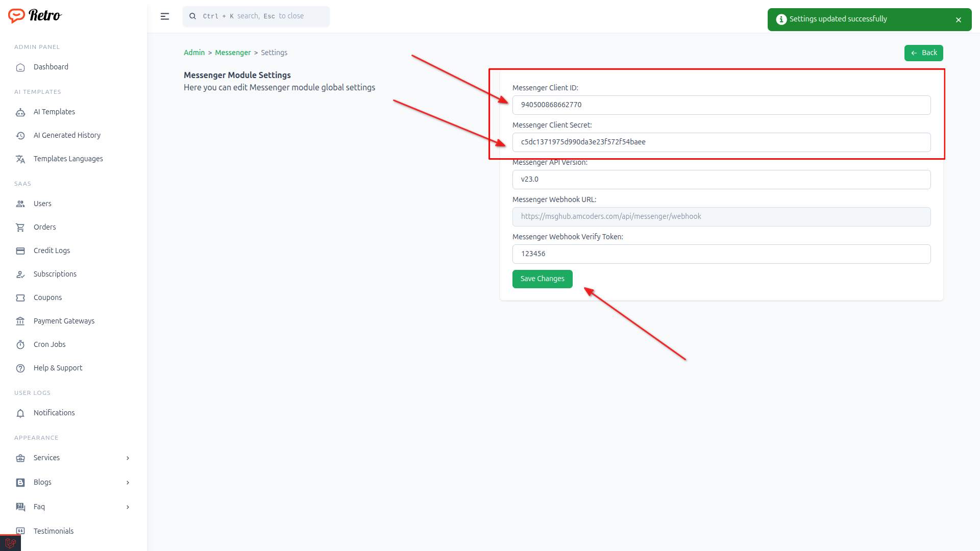Click the hamburger menu toggle icon

[x=165, y=16]
